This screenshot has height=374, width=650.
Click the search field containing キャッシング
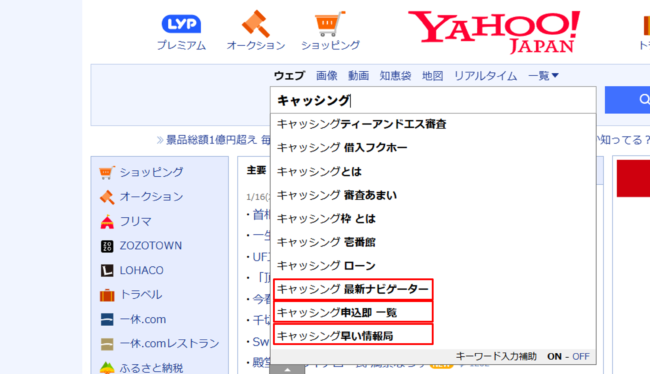433,100
